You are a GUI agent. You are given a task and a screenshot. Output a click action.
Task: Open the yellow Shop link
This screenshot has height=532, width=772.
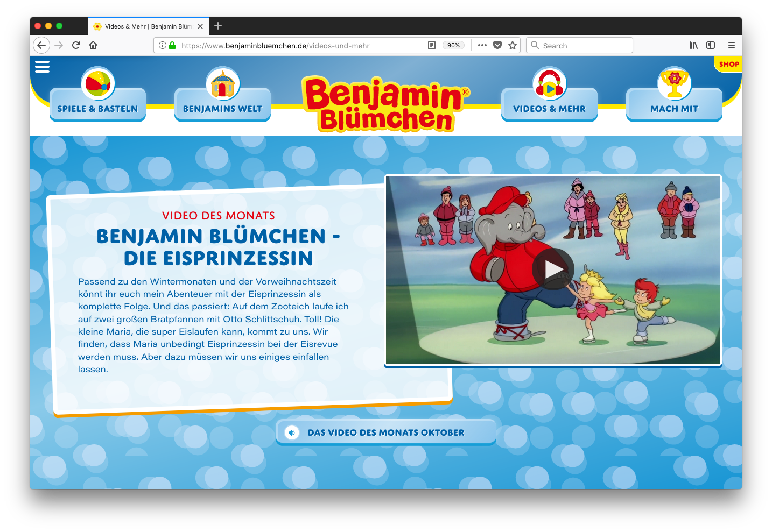coord(729,64)
